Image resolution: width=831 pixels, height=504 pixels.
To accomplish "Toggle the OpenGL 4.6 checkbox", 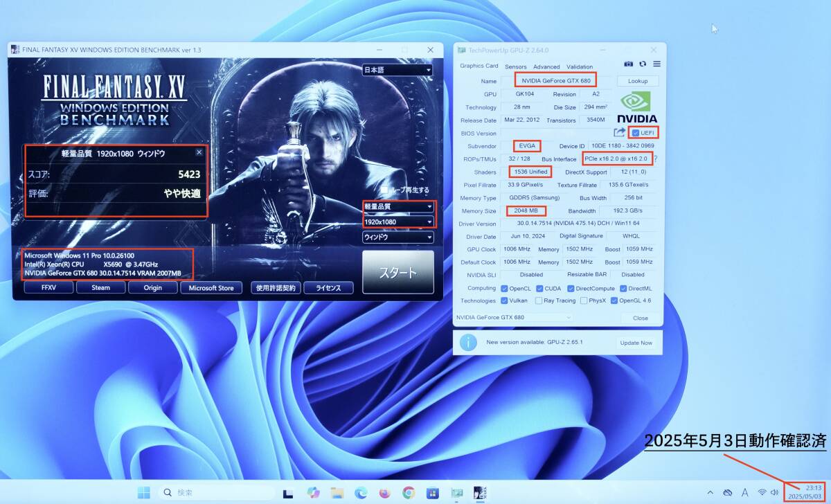I will click(x=614, y=300).
